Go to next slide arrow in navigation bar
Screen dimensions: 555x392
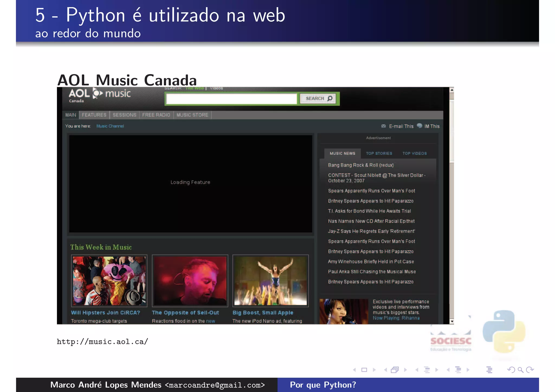(x=374, y=370)
